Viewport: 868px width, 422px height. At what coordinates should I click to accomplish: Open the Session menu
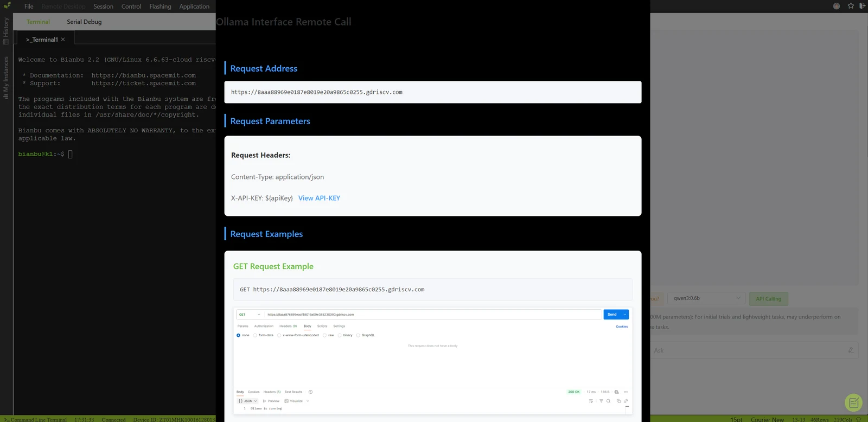[103, 7]
